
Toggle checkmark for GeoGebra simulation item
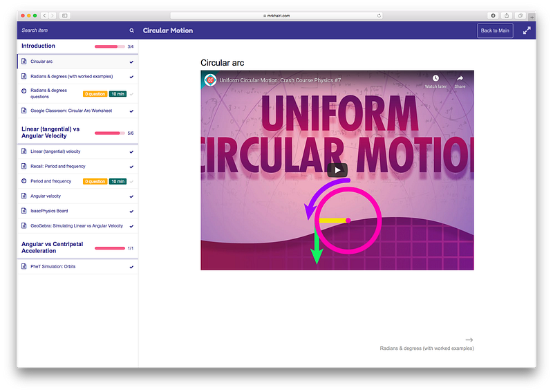(131, 226)
